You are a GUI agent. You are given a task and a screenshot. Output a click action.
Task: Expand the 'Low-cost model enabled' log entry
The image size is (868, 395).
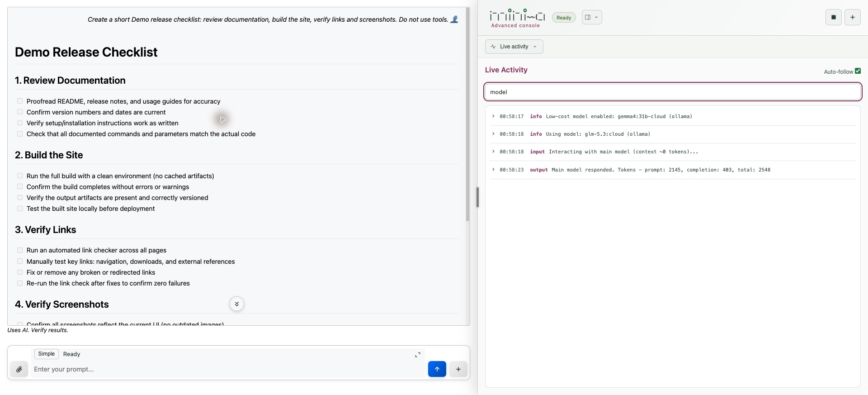click(493, 116)
